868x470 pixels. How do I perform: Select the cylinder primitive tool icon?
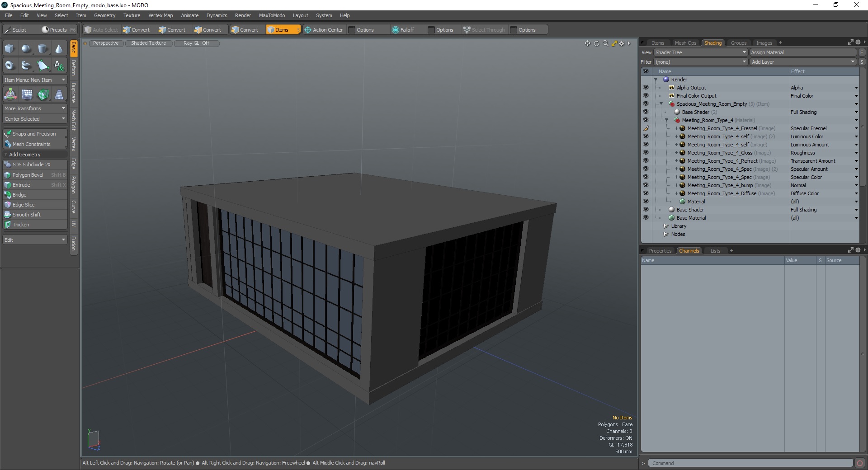pyautogui.click(x=42, y=49)
